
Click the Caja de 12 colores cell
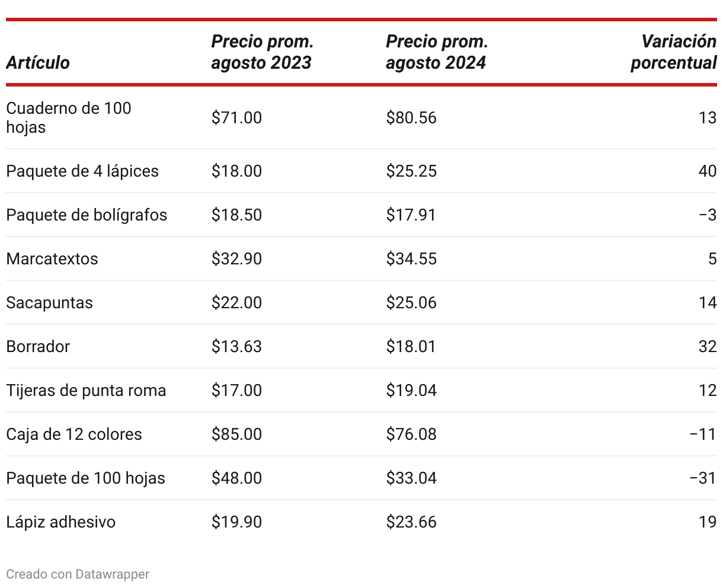tap(74, 434)
